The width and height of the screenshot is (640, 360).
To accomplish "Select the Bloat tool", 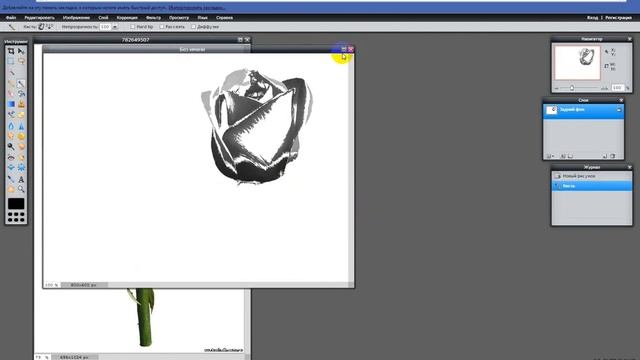I will (11, 168).
